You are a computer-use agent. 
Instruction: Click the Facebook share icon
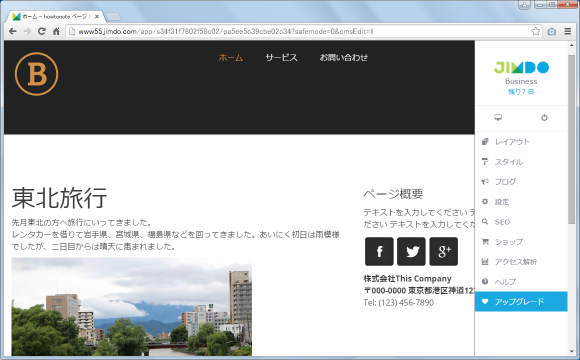click(379, 252)
